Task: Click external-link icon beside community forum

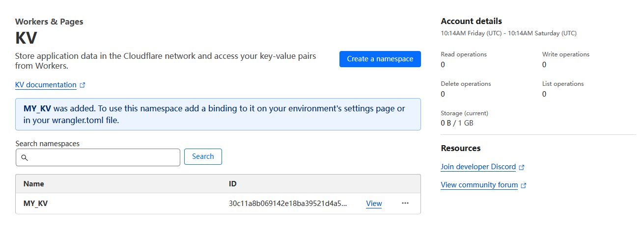Action: tap(524, 185)
